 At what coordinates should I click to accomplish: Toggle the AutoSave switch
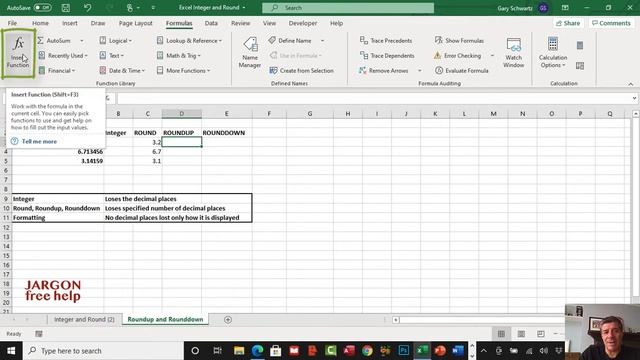click(42, 7)
